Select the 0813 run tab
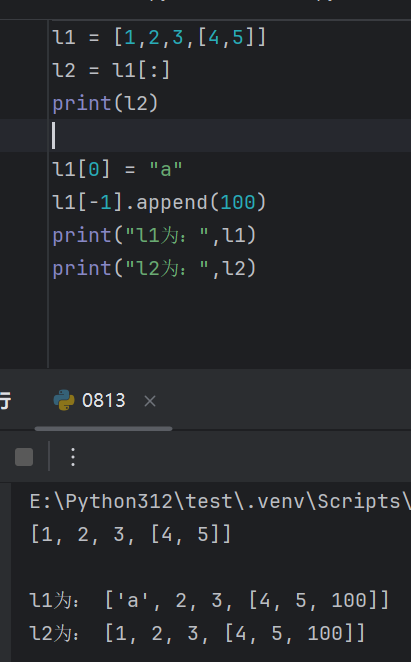 (103, 400)
